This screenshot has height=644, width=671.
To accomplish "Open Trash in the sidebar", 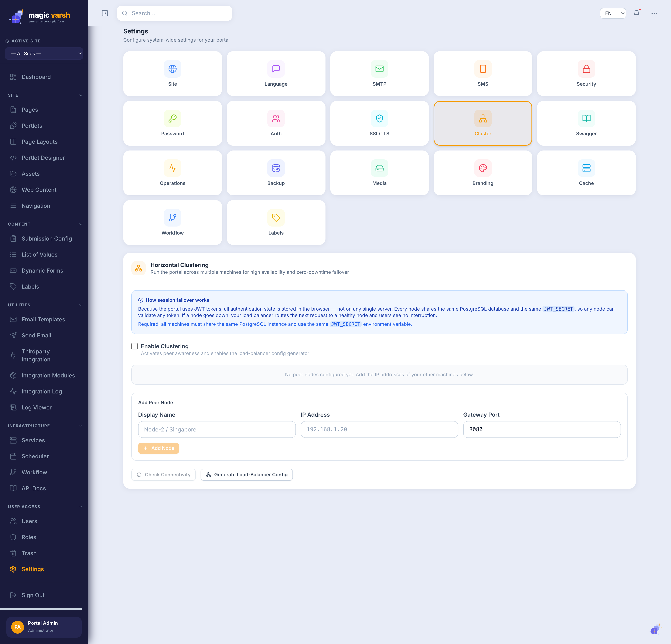I will point(44,553).
